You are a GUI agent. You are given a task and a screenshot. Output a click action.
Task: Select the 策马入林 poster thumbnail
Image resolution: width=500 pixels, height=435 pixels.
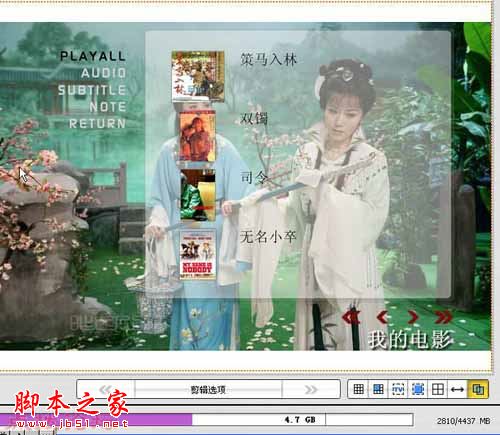198,76
